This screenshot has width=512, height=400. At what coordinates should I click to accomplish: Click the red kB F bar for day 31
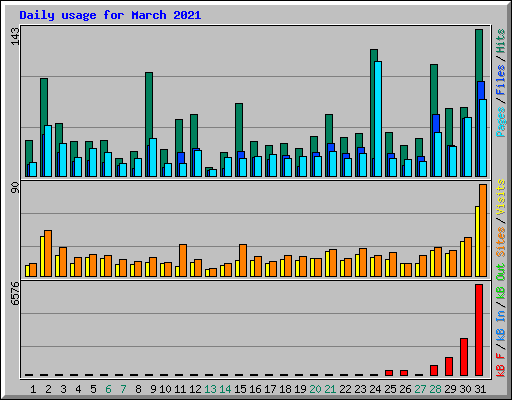(x=479, y=330)
